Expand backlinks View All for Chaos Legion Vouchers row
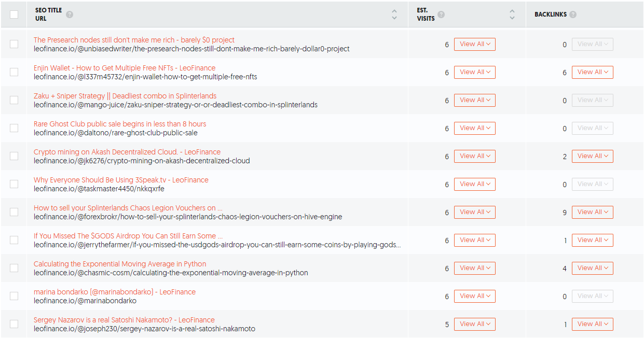 click(x=593, y=212)
